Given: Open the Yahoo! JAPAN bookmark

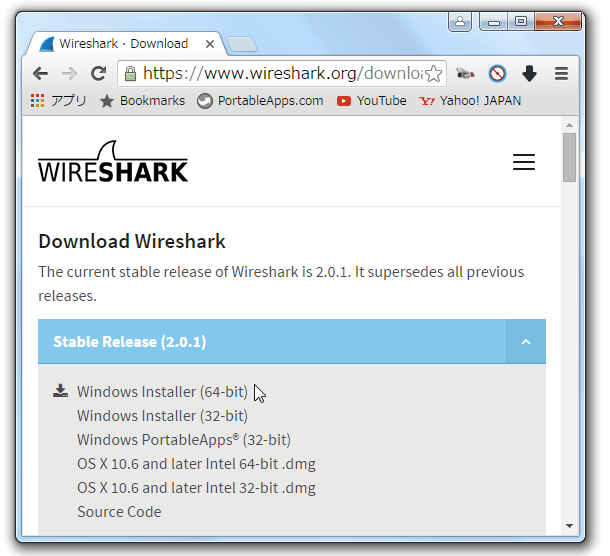Looking at the screenshot, I should [x=470, y=101].
